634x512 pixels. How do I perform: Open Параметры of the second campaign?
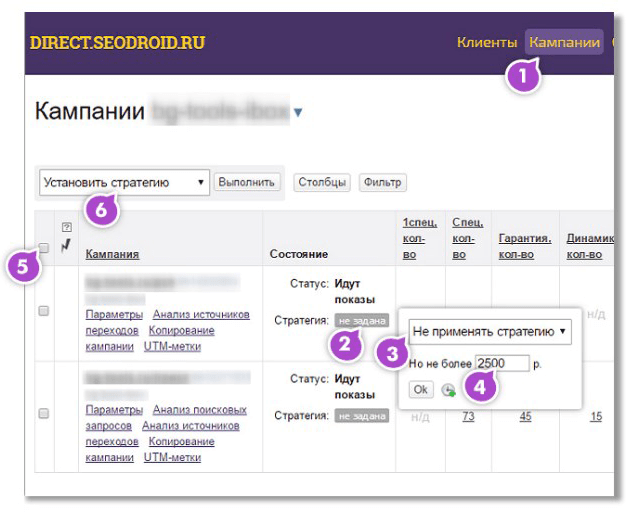(114, 410)
